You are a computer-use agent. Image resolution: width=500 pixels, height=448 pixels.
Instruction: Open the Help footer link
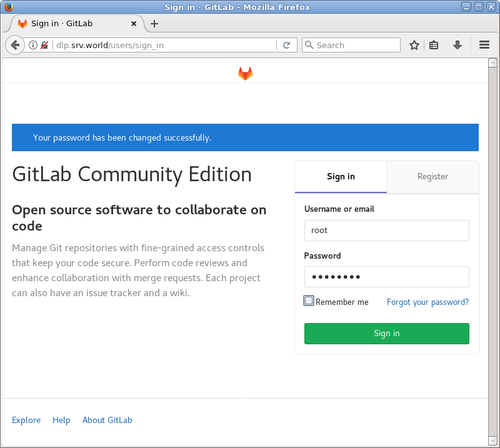pyautogui.click(x=61, y=420)
